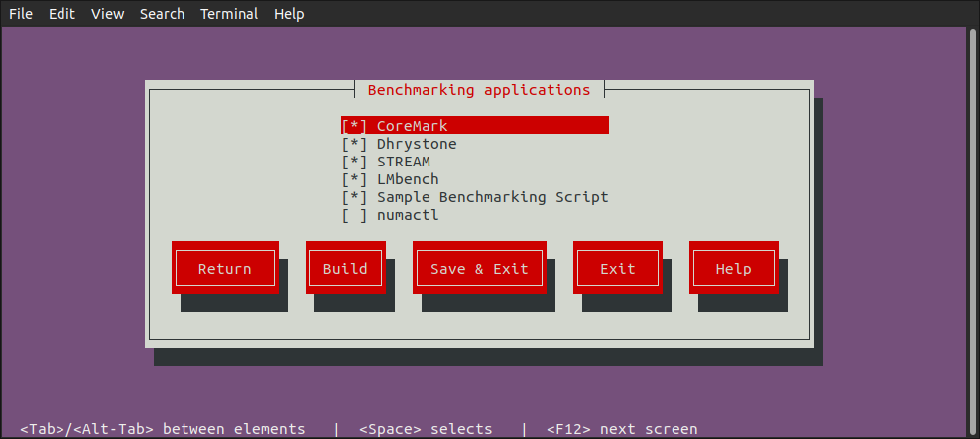Uncheck the CoreMark checkbox
This screenshot has width=980, height=439.
(354, 126)
